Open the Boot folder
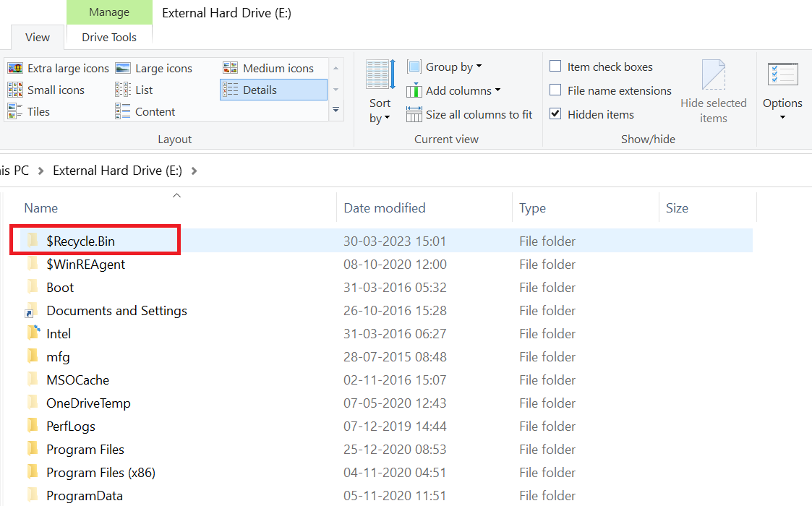This screenshot has height=506, width=812. click(61, 287)
